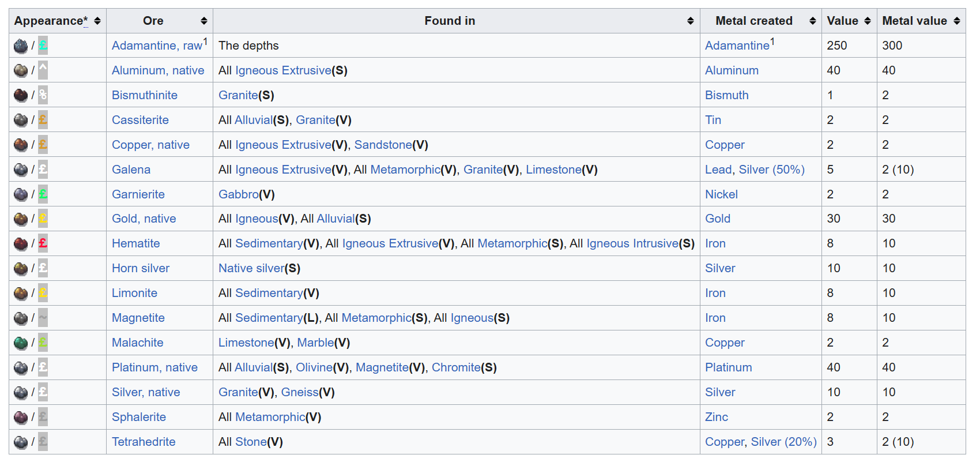Image resolution: width=980 pixels, height=466 pixels.
Task: Open the Zinc metal link
Action: pyautogui.click(x=717, y=417)
